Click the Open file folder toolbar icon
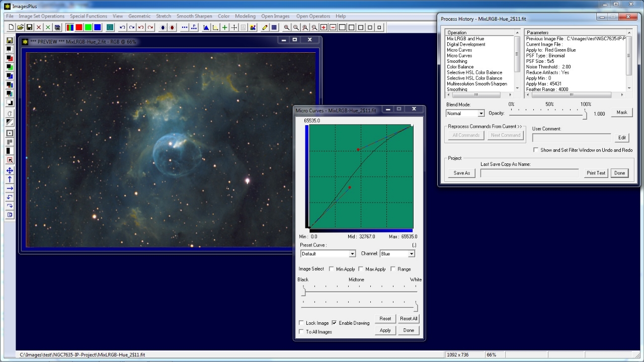644x362 pixels. click(x=20, y=27)
